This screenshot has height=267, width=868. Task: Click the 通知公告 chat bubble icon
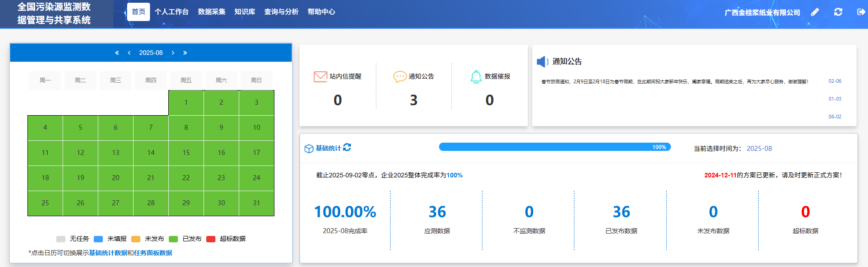click(x=400, y=76)
